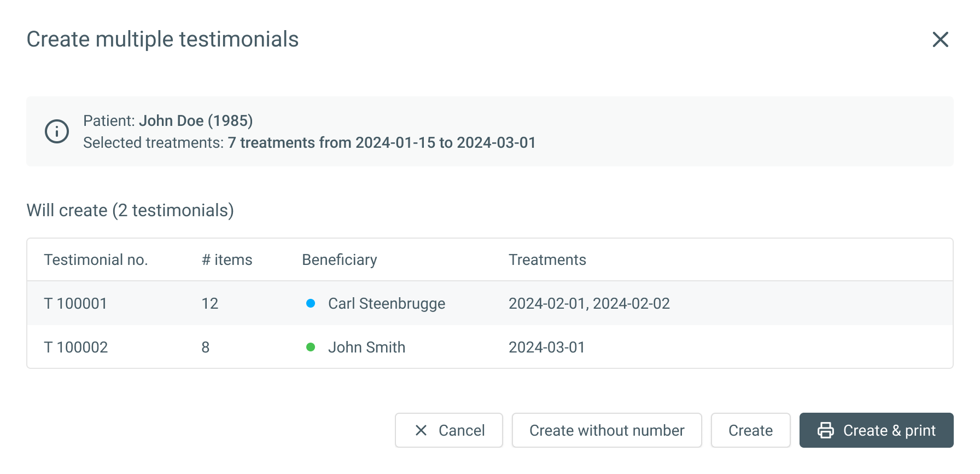The image size is (980, 474).
Task: Click the info icon beside patient details
Action: [57, 131]
